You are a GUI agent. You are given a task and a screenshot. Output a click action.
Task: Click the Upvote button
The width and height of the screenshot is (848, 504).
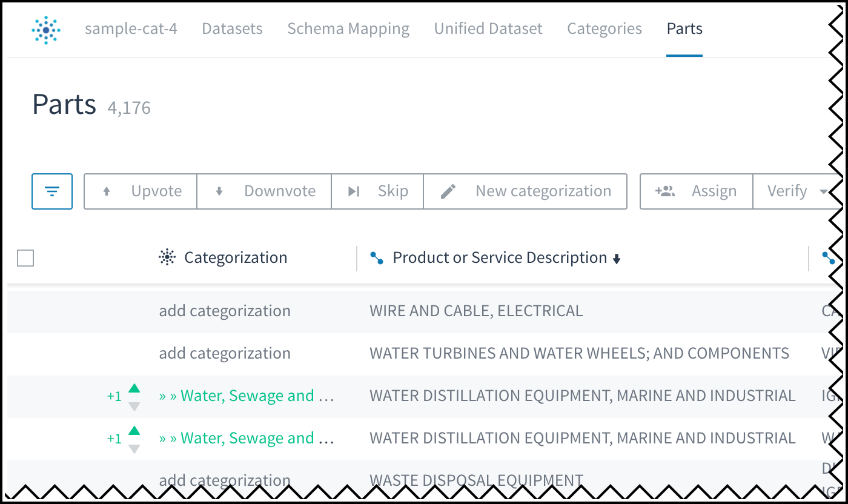141,191
